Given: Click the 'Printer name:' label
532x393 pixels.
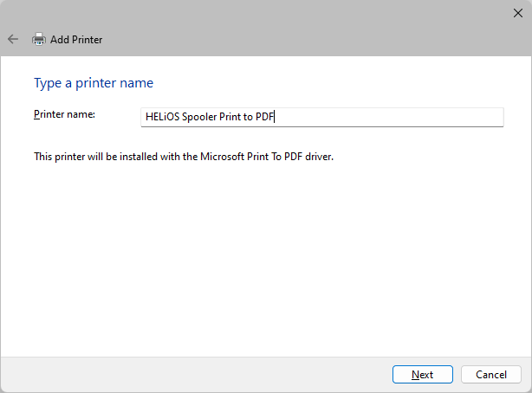Looking at the screenshot, I should pyautogui.click(x=64, y=114).
